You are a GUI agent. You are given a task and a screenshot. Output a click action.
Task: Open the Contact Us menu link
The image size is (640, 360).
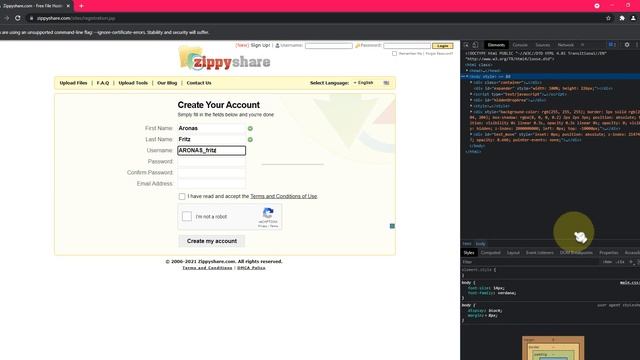tap(199, 83)
